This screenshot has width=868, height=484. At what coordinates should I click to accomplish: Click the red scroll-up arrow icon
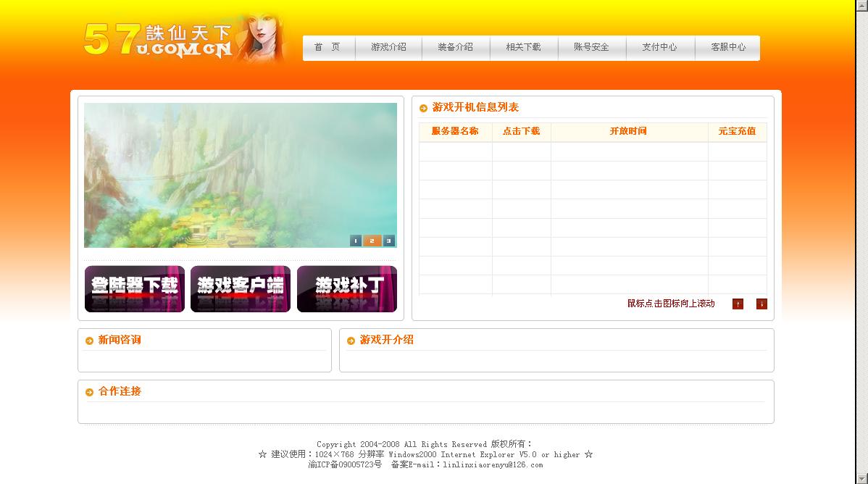click(x=738, y=304)
